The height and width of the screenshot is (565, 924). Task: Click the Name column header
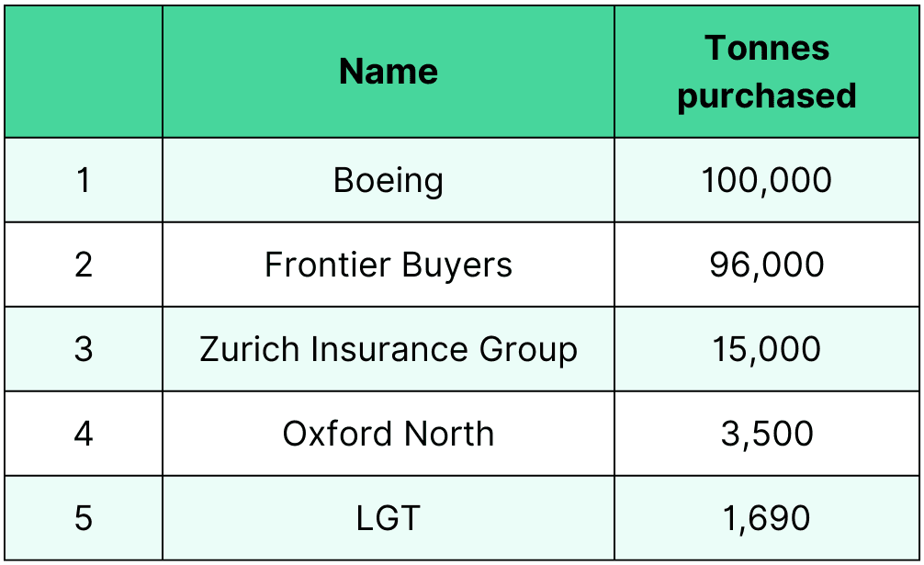389,72
